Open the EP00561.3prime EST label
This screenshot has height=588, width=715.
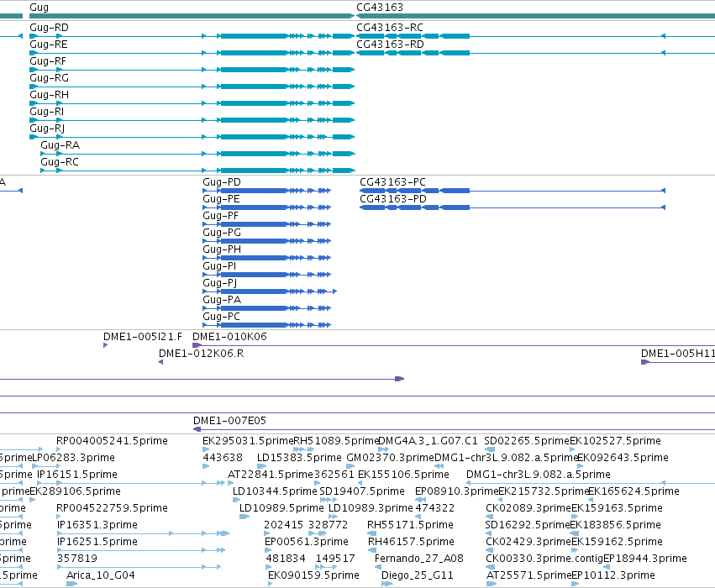[x=307, y=542]
